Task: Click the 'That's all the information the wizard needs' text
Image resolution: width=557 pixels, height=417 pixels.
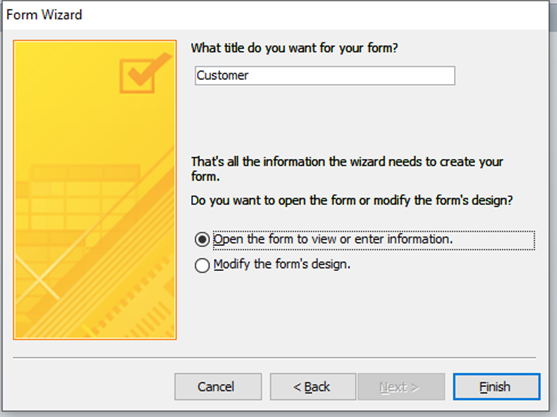Action: (x=347, y=169)
